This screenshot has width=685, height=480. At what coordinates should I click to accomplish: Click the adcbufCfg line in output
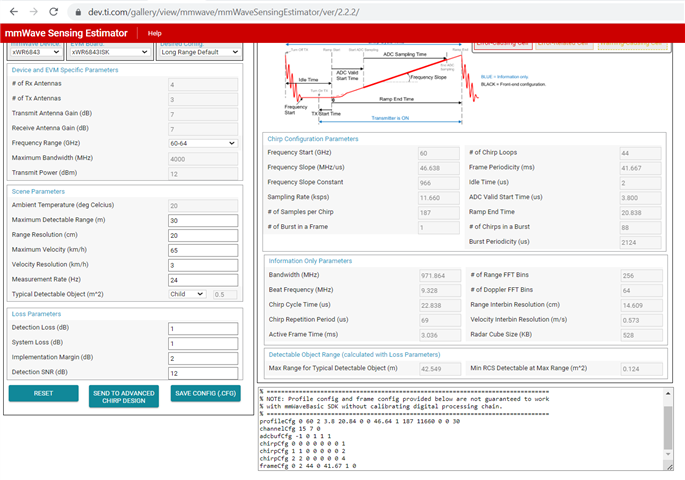(295, 436)
